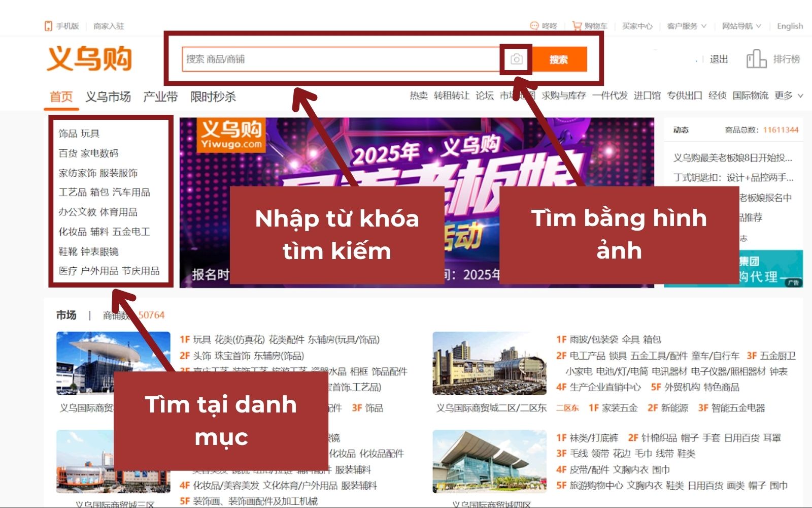Open category 汽车用品
The width and height of the screenshot is (812, 508).
tap(131, 193)
